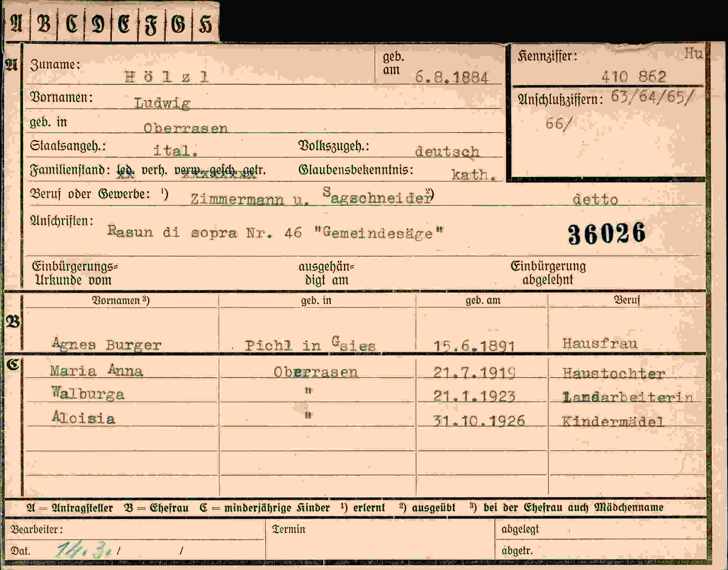The width and height of the screenshot is (728, 570).
Task: Click the Kennziffer value '410 862'
Action: pyautogui.click(x=634, y=77)
